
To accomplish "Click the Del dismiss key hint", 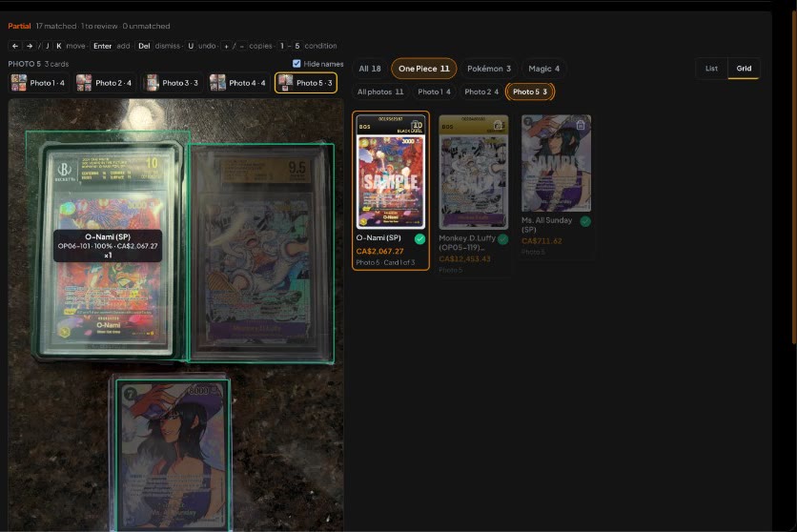I will [x=144, y=46].
